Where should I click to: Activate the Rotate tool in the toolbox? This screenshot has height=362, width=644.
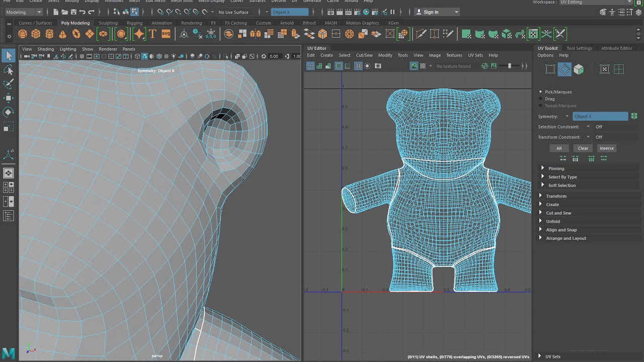point(9,112)
